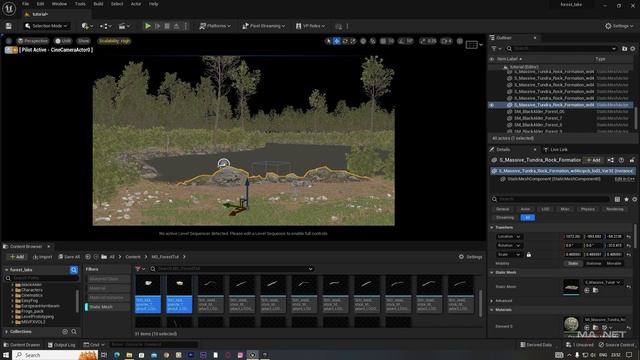Open the cinematics clapperboard menu
The width and height of the screenshot is (640, 360).
coord(124,26)
